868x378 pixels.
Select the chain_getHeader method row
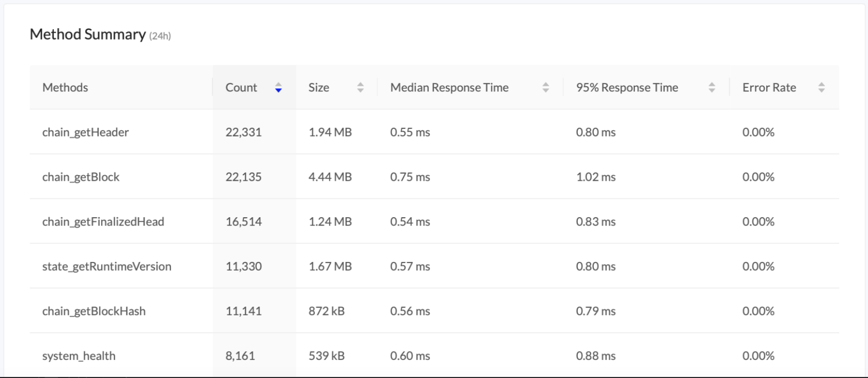(85, 133)
